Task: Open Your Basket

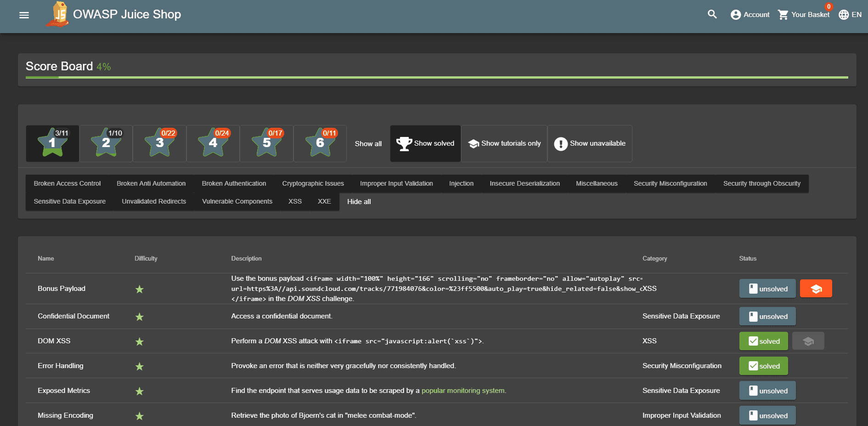Action: click(x=804, y=15)
